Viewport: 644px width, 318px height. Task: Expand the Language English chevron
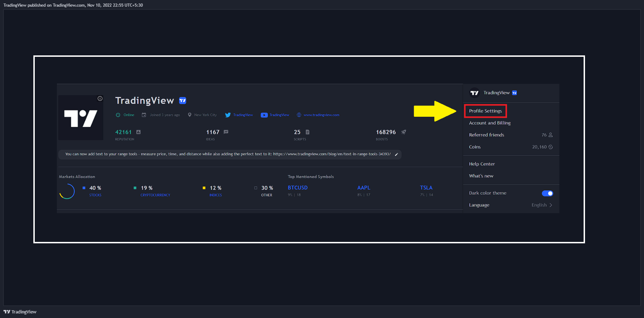(x=551, y=205)
